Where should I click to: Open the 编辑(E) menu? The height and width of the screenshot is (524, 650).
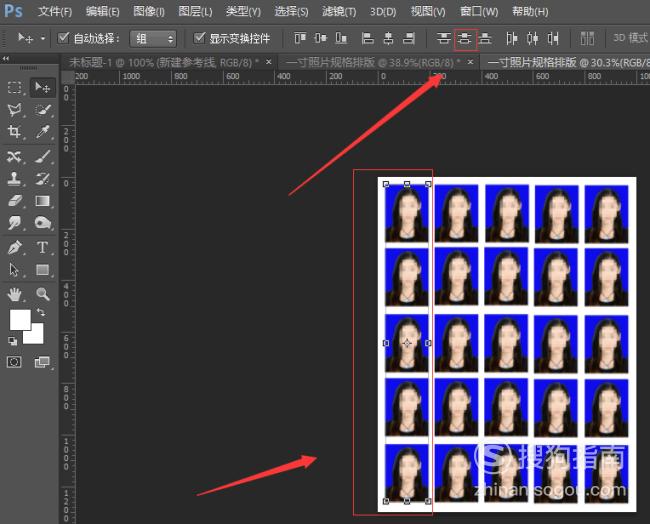click(102, 12)
